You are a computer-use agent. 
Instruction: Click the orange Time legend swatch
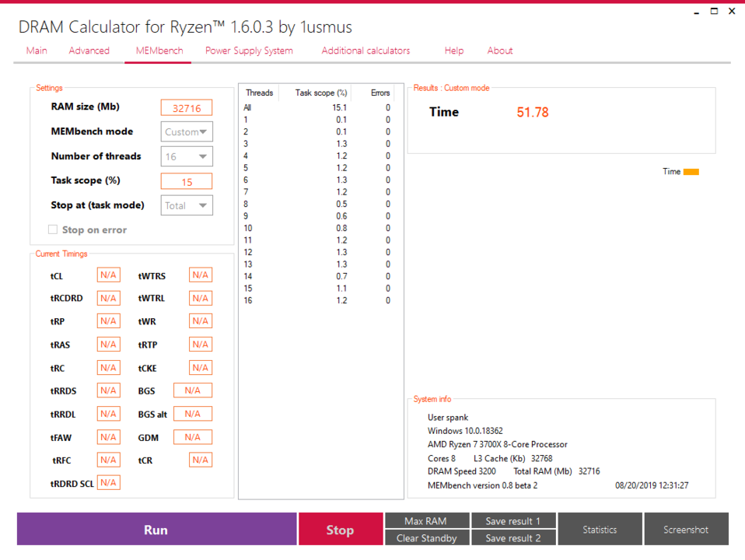(691, 172)
